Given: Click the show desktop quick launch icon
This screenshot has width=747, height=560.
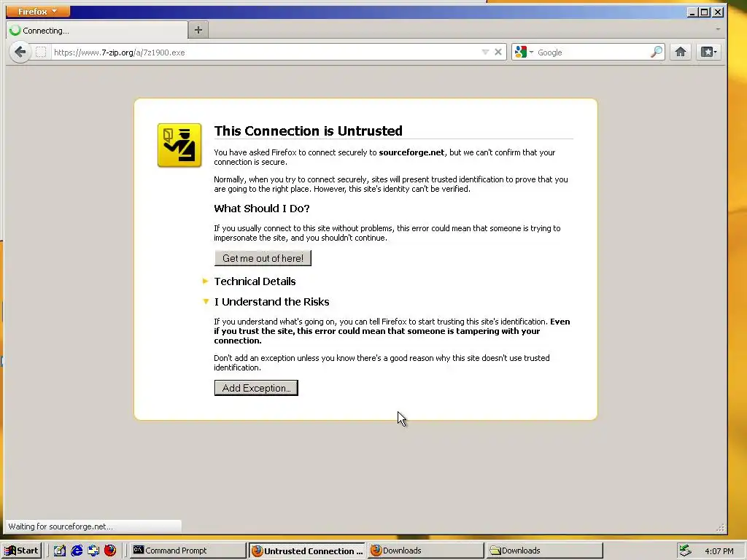Looking at the screenshot, I should (93, 551).
